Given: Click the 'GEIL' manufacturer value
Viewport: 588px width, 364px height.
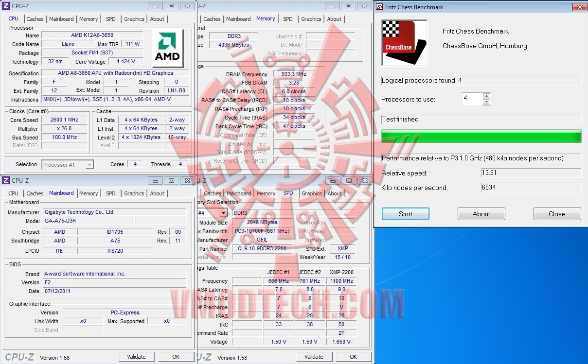Looking at the screenshot, I should [262, 240].
